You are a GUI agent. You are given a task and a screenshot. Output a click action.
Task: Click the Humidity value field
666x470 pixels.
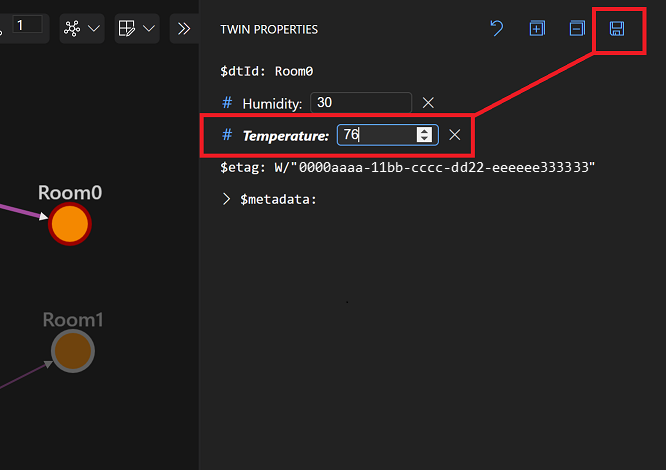click(x=360, y=103)
